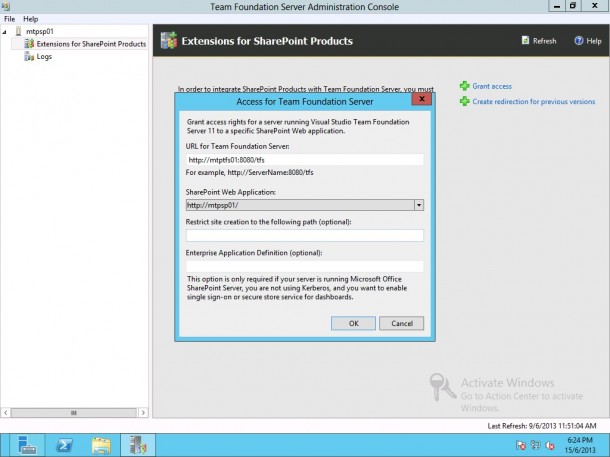
Task: Open Help from the header bar
Action: click(x=594, y=41)
